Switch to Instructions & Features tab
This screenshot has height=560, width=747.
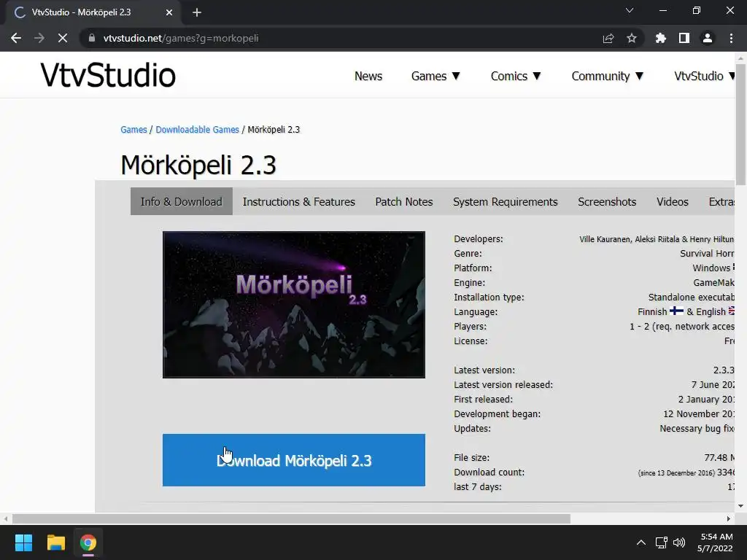click(298, 201)
